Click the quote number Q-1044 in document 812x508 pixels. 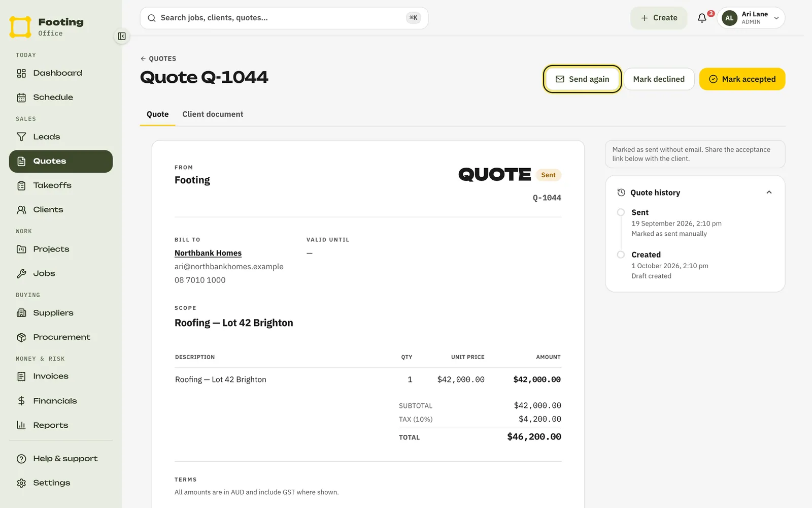(547, 198)
